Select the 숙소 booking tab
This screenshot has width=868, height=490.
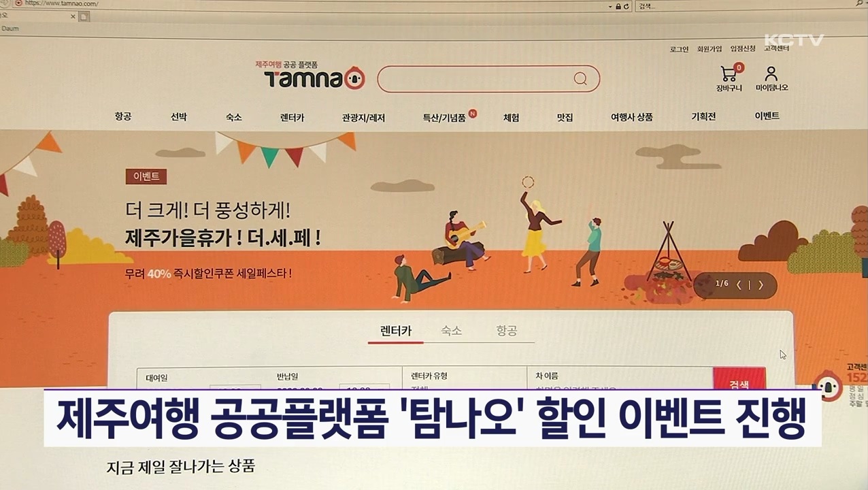(451, 331)
